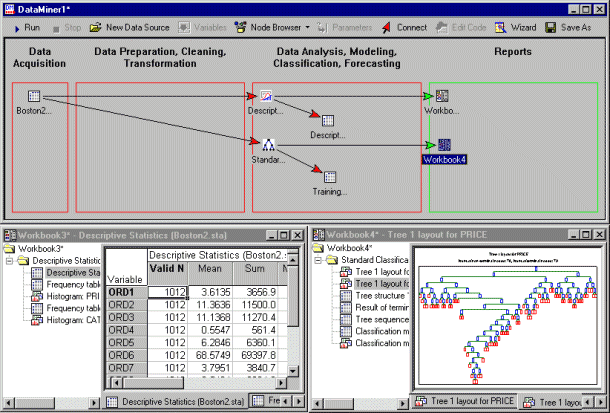The width and height of the screenshot is (610, 413).
Task: Switch to Descriptive Statistics (Boston2.sta) tab
Action: click(x=176, y=401)
